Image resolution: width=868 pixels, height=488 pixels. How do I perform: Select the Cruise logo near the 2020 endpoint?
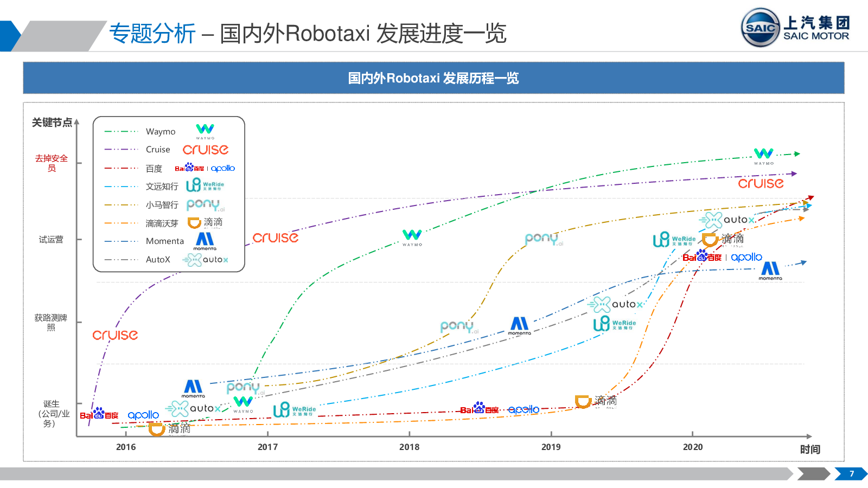click(x=761, y=183)
